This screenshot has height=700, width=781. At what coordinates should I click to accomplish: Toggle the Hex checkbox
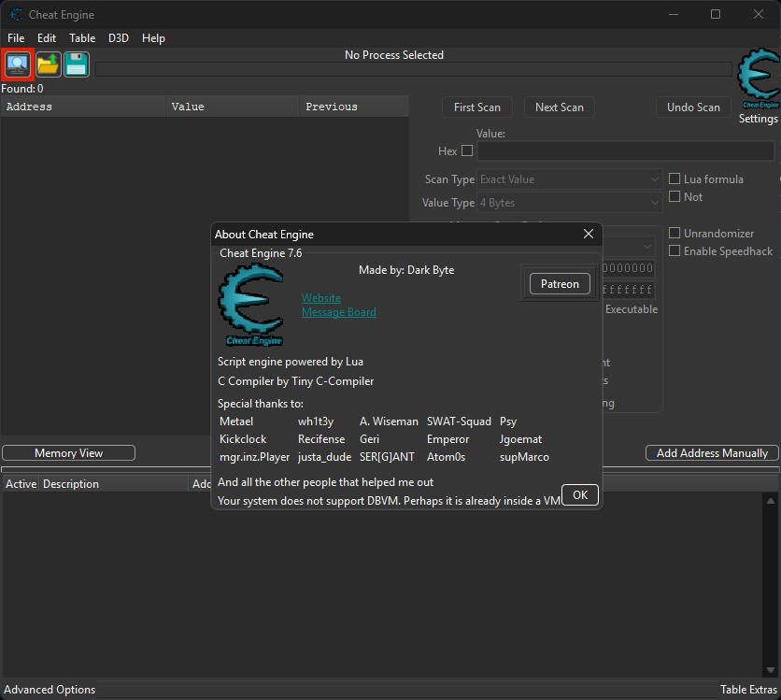point(467,150)
